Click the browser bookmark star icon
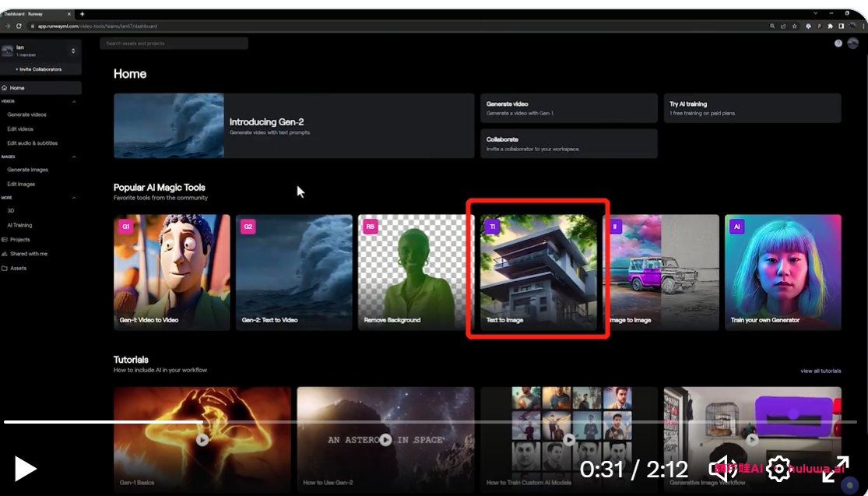Viewport: 868px width, 496px height. [x=793, y=26]
